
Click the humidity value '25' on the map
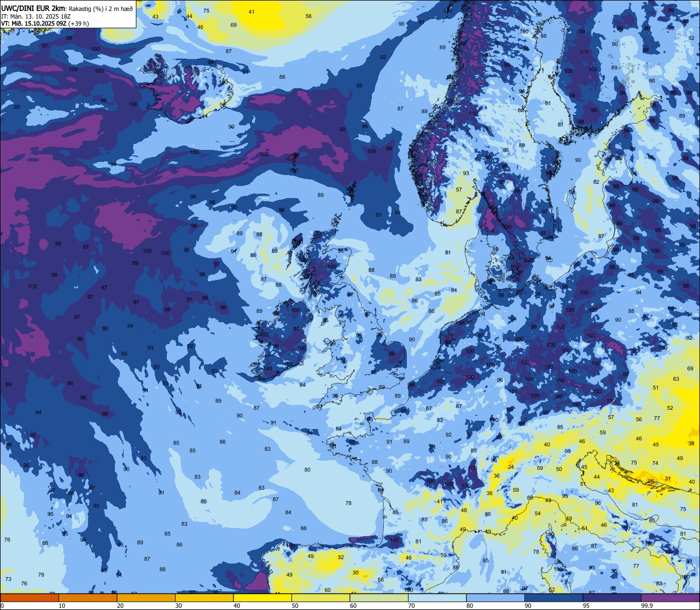tap(651, 481)
